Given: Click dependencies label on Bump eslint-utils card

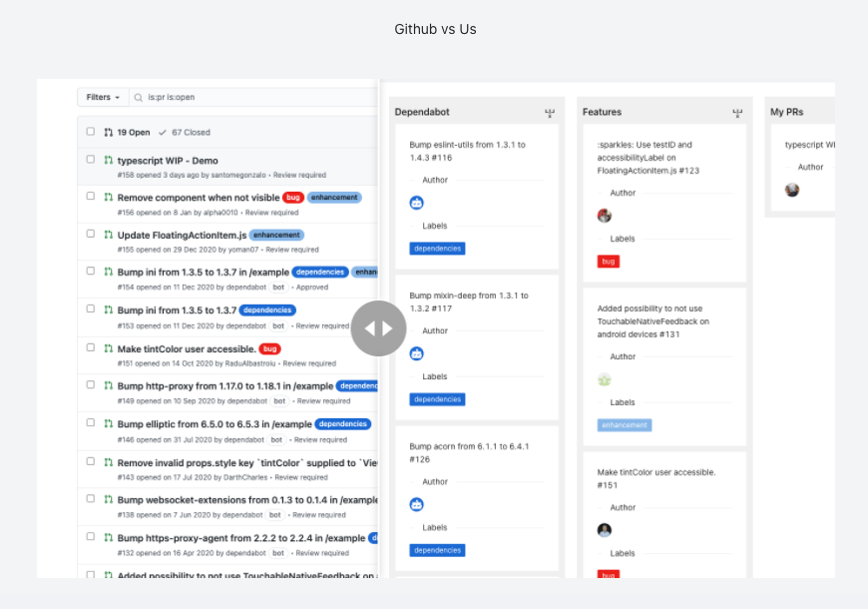Looking at the screenshot, I should pyautogui.click(x=437, y=249).
